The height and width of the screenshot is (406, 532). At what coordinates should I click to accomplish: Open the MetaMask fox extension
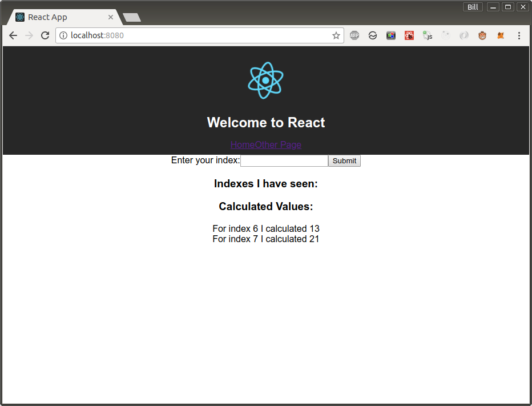pyautogui.click(x=501, y=35)
